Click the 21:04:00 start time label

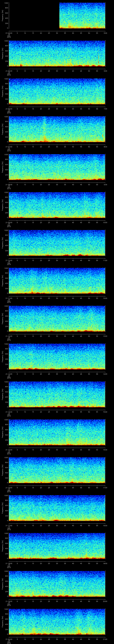(x=9, y=33)
